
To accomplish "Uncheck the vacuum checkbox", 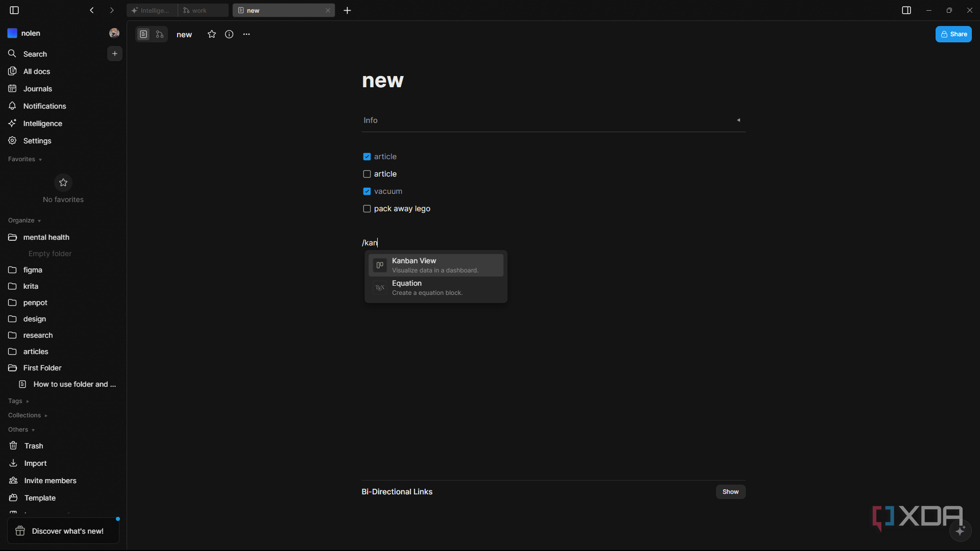I will tap(367, 191).
